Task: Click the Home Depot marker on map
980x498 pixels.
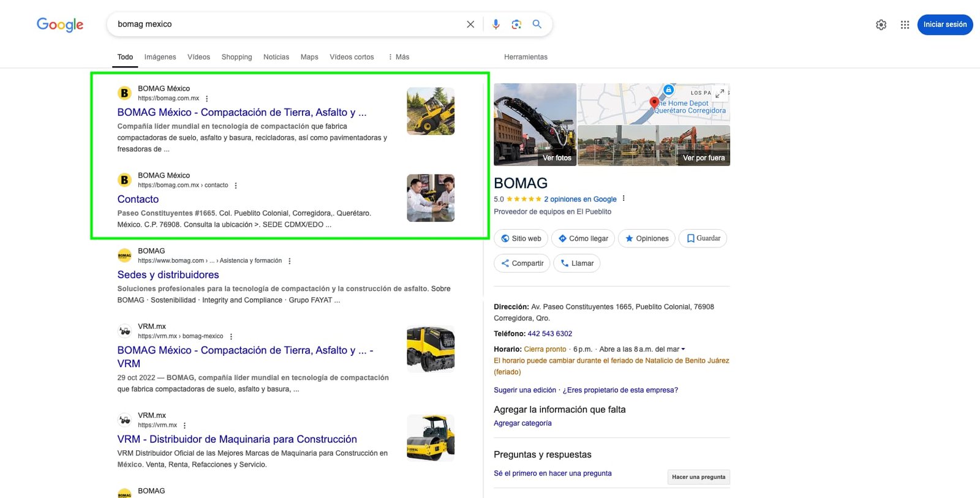Action: [669, 89]
